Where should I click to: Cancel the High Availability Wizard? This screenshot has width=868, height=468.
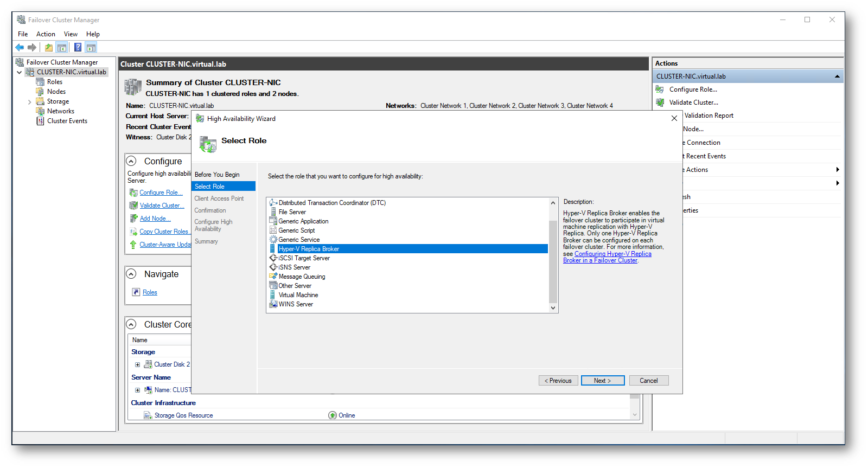[648, 381]
